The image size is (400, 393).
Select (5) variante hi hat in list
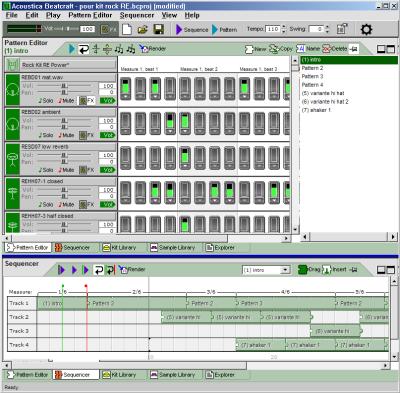[x=323, y=93]
